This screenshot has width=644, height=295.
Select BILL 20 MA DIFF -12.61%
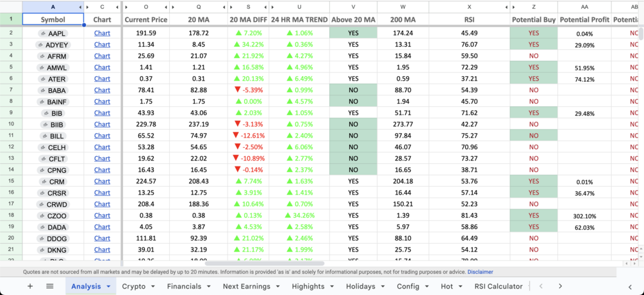[249, 136]
